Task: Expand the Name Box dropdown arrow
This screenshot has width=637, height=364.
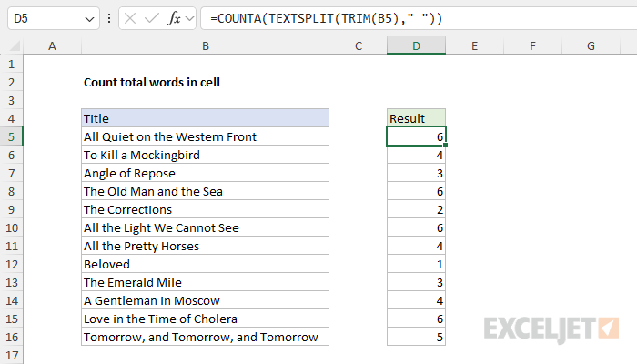Action: pyautogui.click(x=89, y=19)
